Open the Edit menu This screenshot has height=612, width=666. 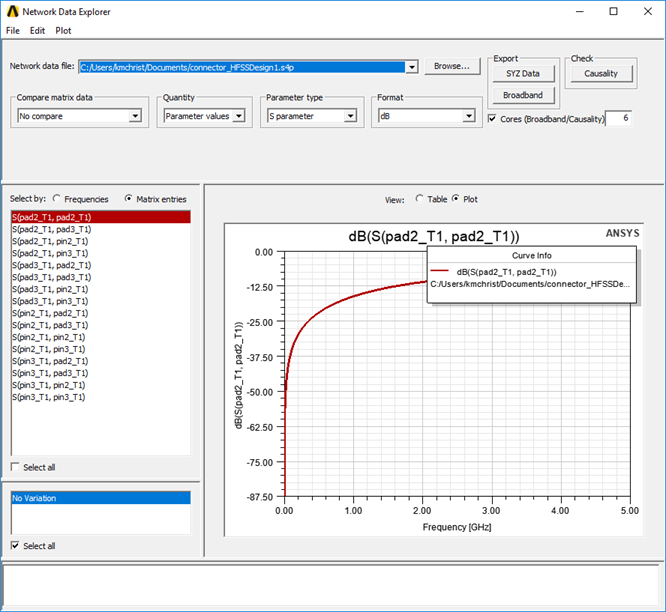click(38, 31)
